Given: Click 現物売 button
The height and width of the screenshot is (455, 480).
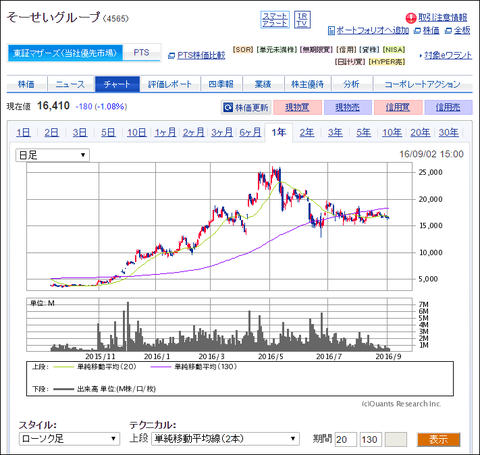Looking at the screenshot, I should coord(348,107).
